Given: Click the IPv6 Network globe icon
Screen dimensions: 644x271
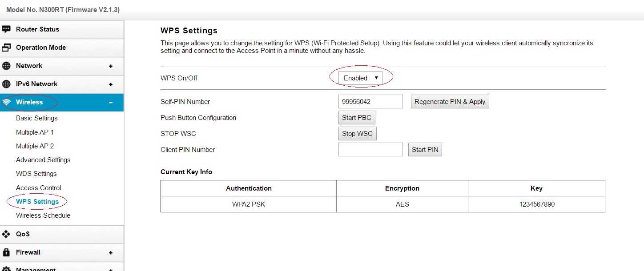Looking at the screenshot, I should 6,84.
